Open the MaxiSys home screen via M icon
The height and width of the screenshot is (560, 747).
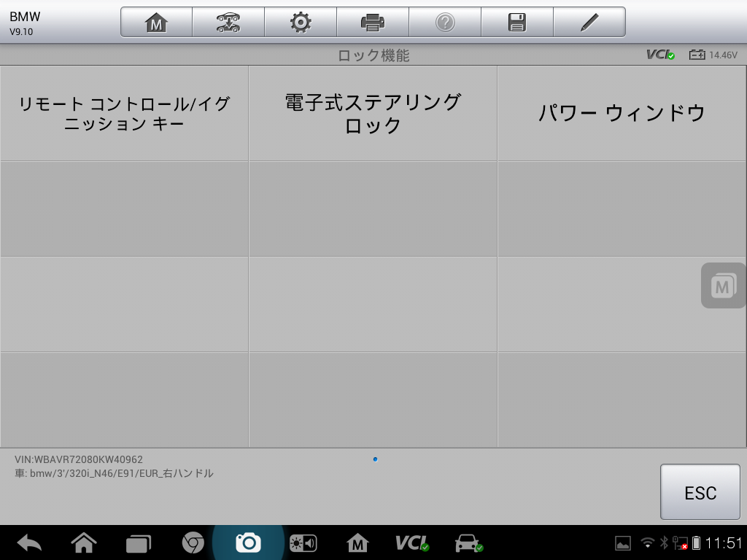click(155, 21)
